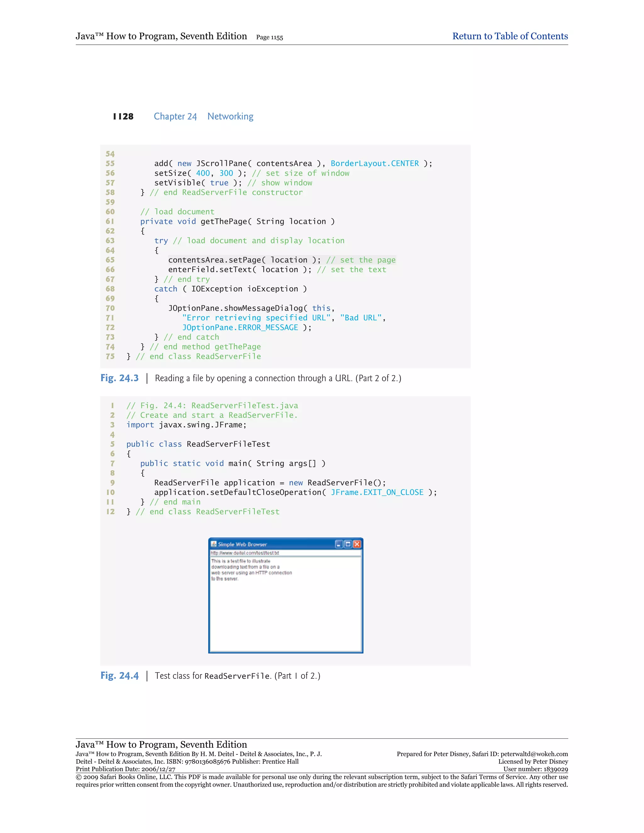The image size is (644, 833).
Task: Click the BorderLayout.CENTER code constant
Action: [x=374, y=163]
